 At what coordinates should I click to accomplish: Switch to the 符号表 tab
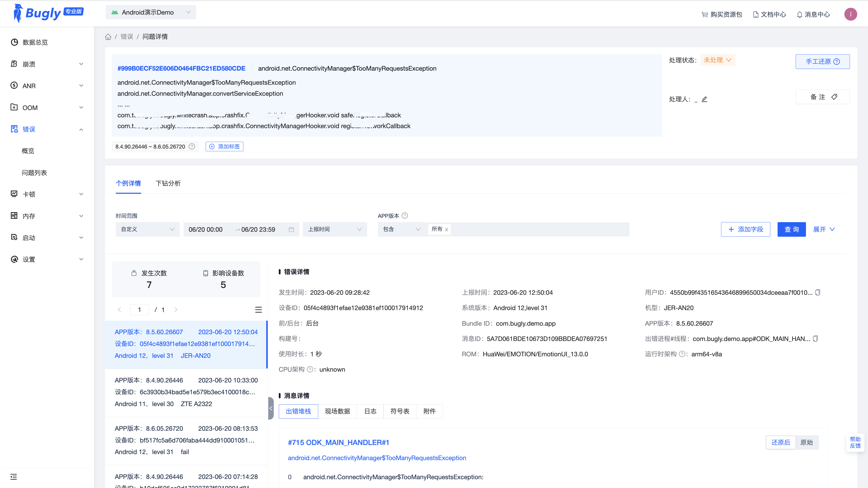click(400, 412)
